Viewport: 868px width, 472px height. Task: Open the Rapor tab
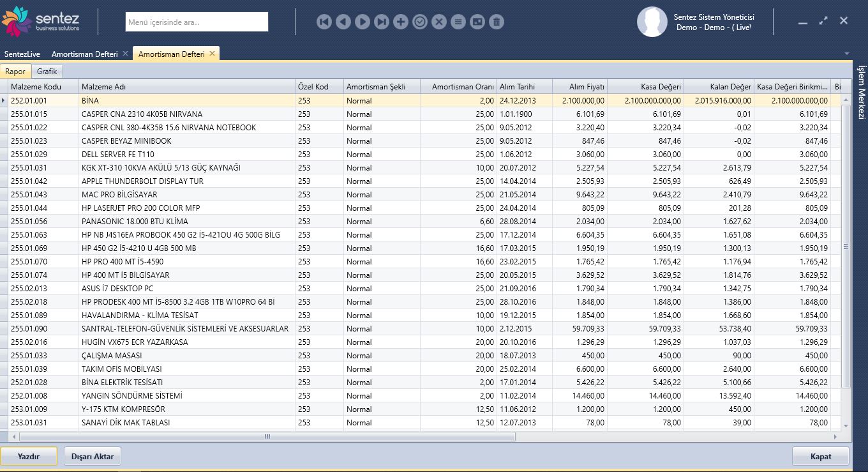tap(15, 72)
